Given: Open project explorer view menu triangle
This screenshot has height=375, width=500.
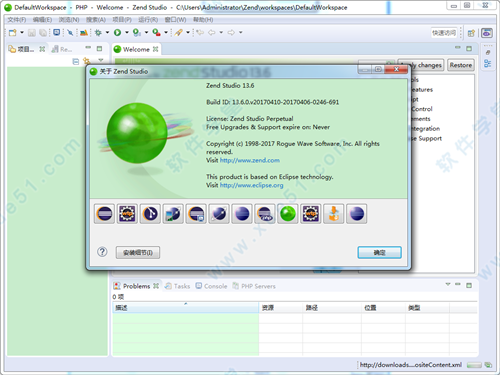Looking at the screenshot, I should [101, 60].
